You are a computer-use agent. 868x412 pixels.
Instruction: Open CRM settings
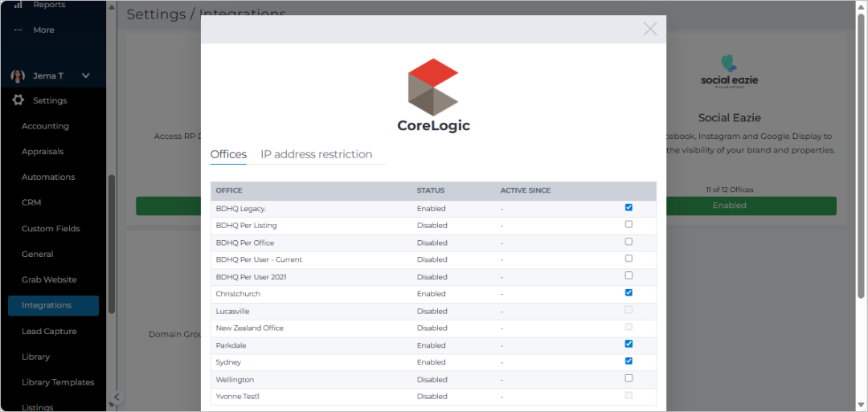pos(31,202)
